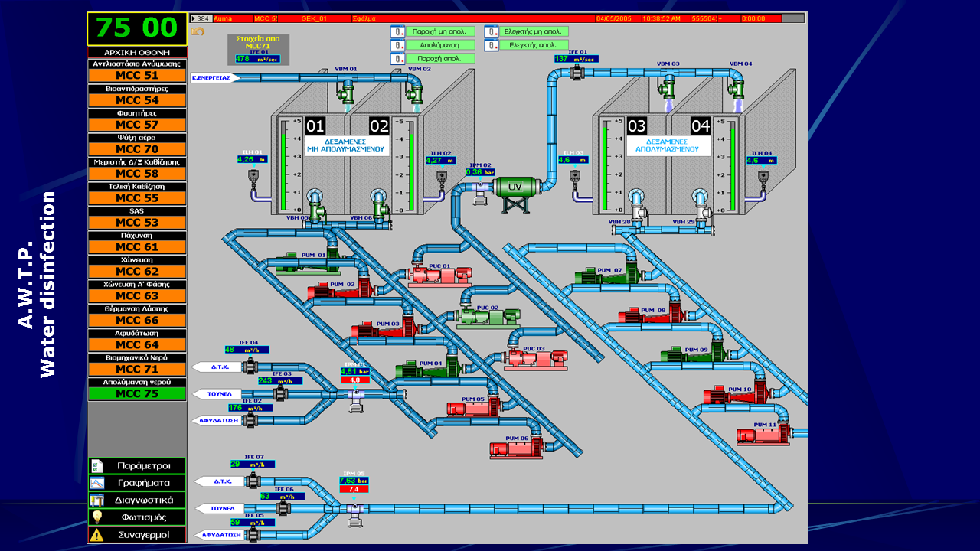The image size is (980, 551).
Task: Open the Παράμετροι parameters button
Action: click(x=137, y=465)
